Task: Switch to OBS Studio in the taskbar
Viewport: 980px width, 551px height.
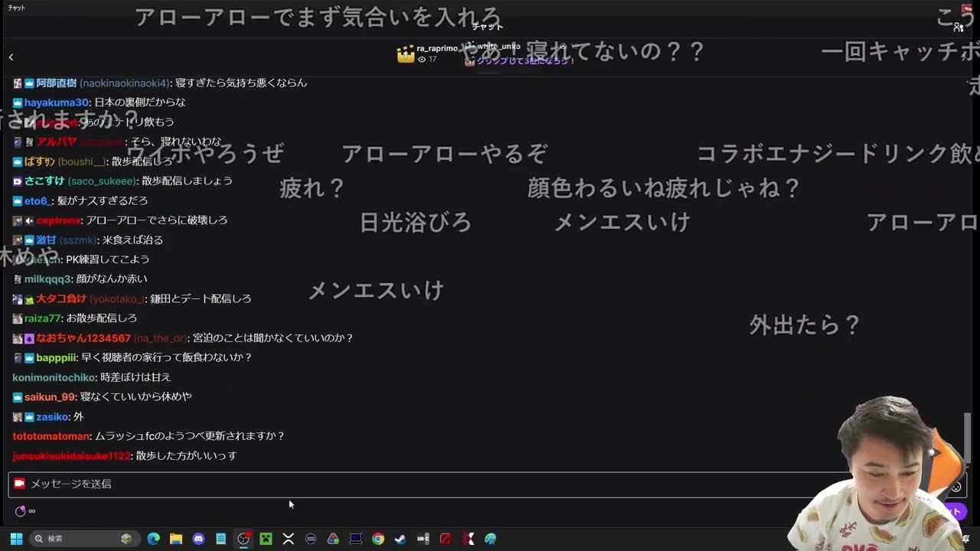Action: pyautogui.click(x=243, y=539)
